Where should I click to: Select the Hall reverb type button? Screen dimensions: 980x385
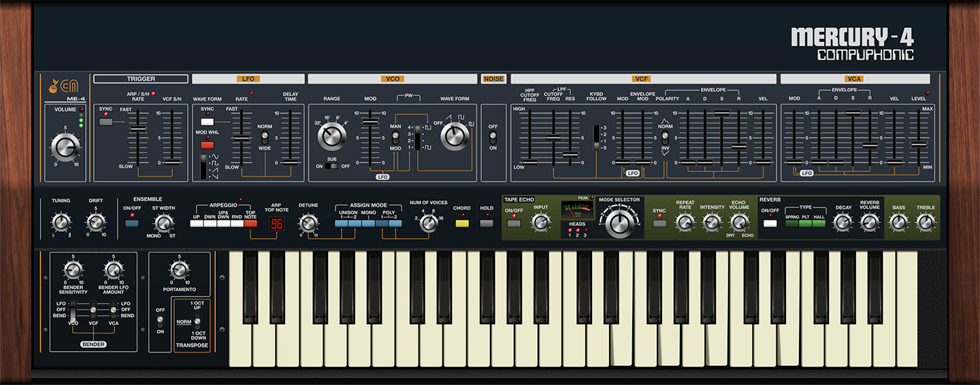pyautogui.click(x=819, y=223)
